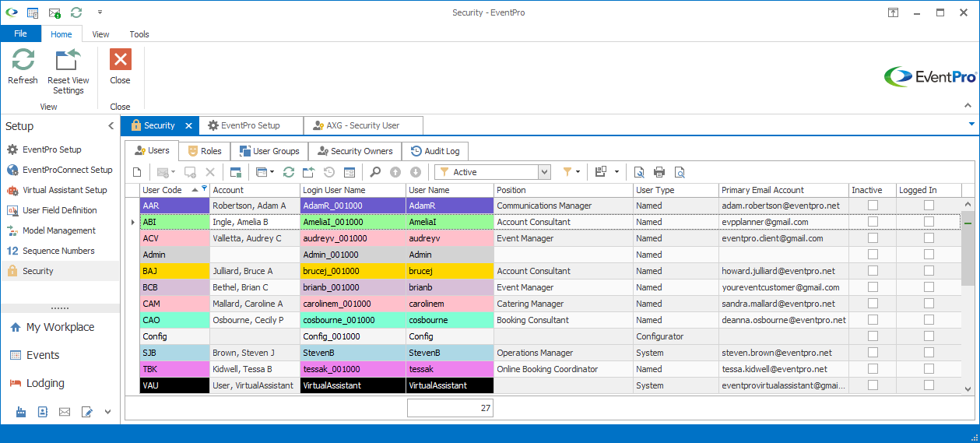The height and width of the screenshot is (443, 980).
Task: Open the User Groups tab
Action: (269, 151)
